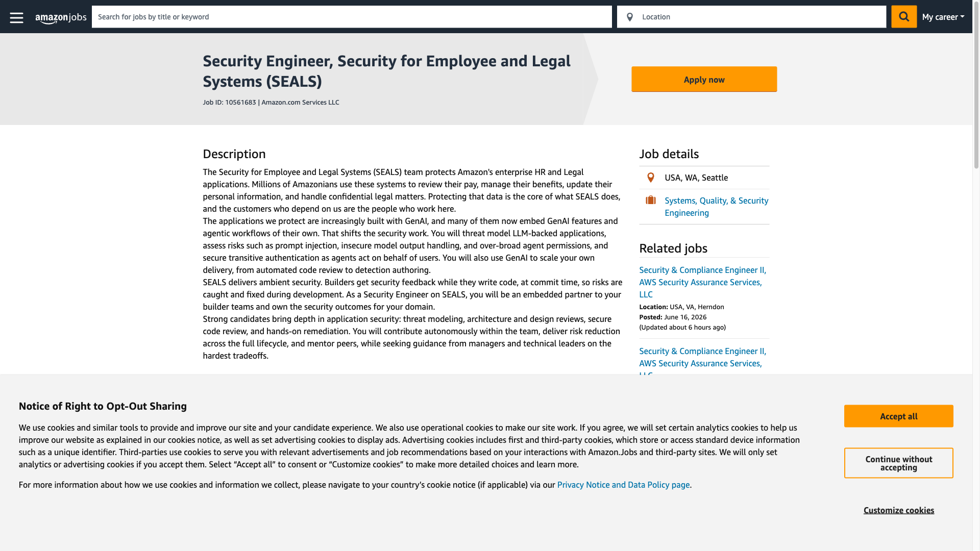The height and width of the screenshot is (551, 980).
Task: Click the Job details heading
Action: coord(669,154)
